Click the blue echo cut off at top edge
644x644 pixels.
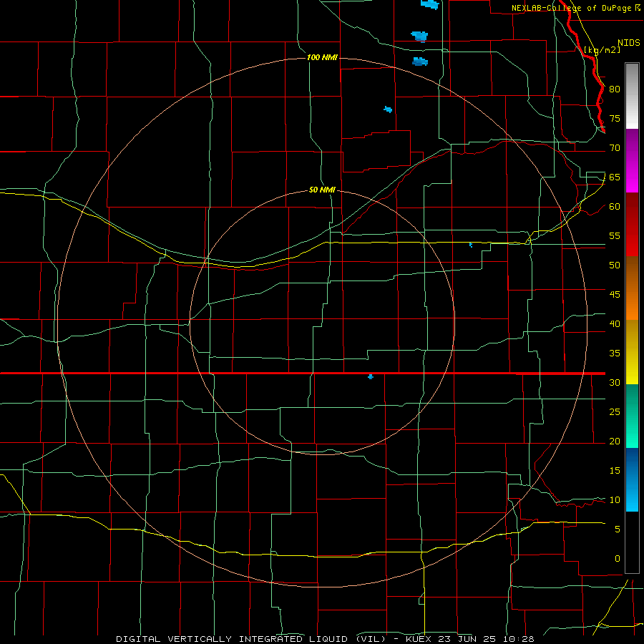click(x=430, y=4)
